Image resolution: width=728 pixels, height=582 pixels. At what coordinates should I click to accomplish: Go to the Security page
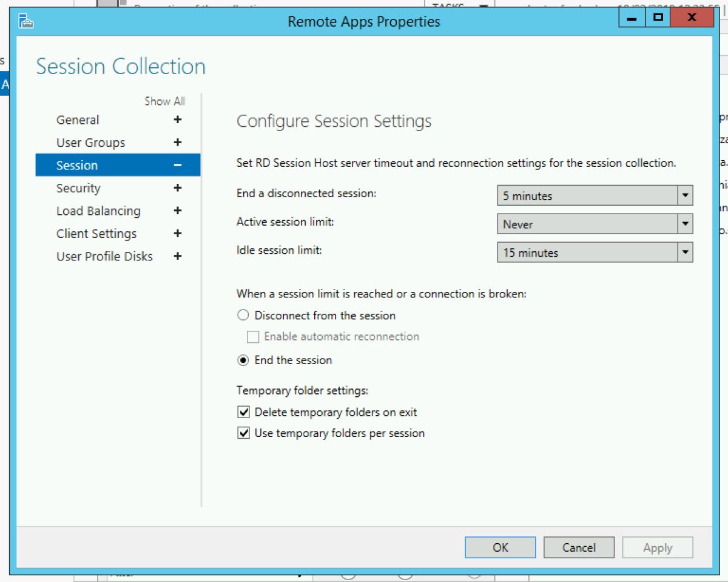[78, 188]
